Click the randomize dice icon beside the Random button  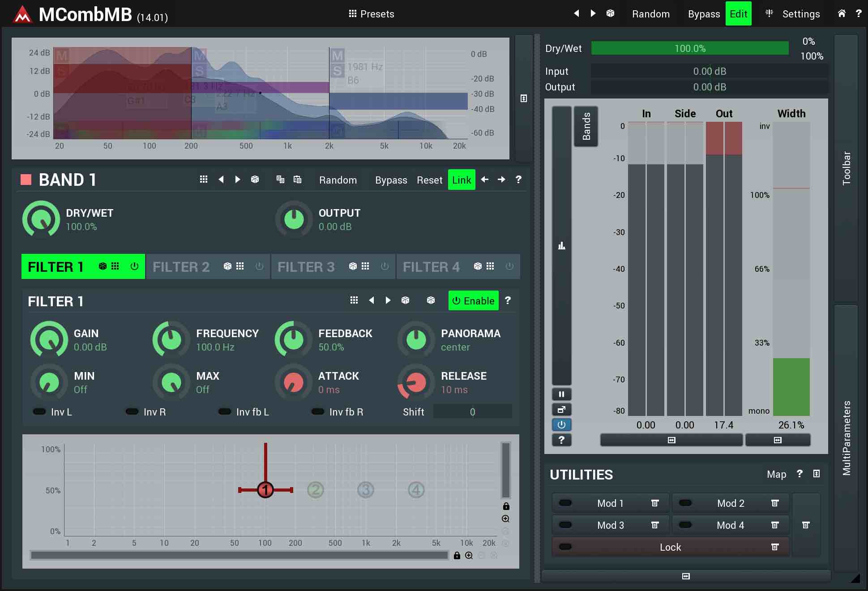tap(610, 13)
